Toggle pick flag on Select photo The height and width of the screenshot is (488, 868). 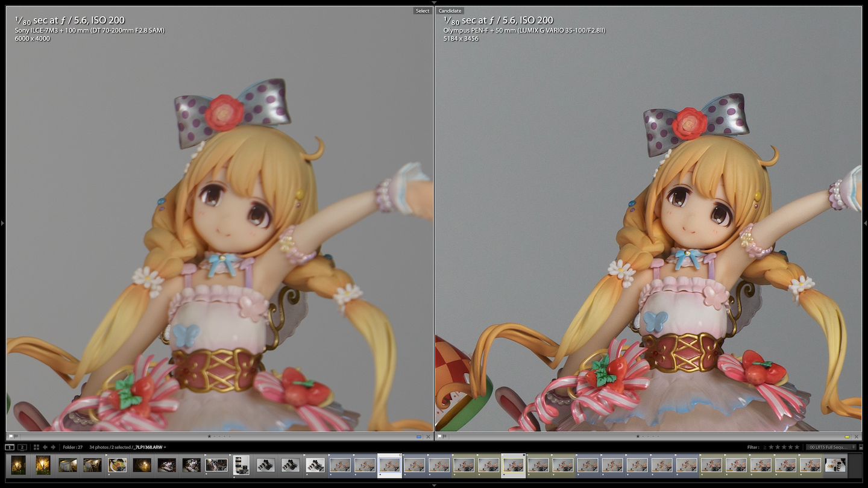coord(11,436)
